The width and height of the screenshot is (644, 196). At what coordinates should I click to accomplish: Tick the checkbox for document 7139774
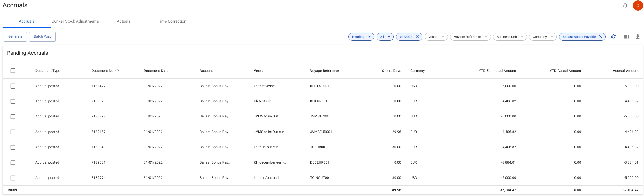pyautogui.click(x=13, y=178)
